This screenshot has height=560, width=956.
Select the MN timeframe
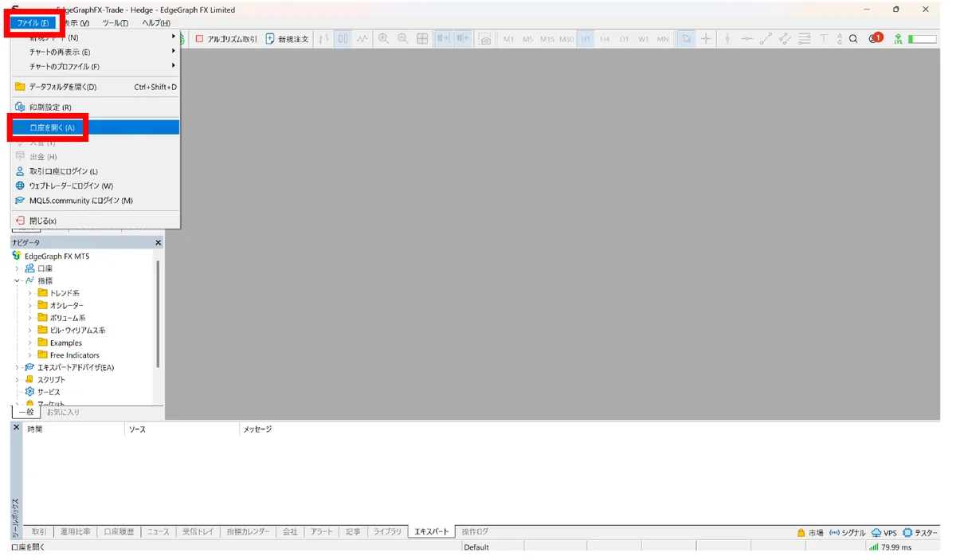coord(663,38)
